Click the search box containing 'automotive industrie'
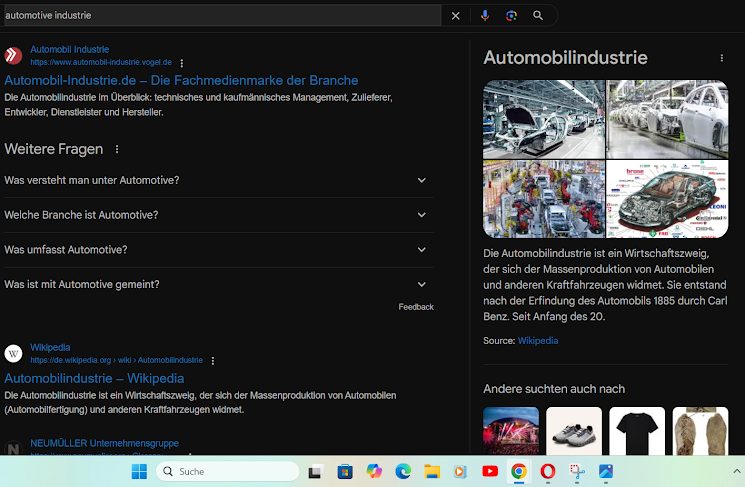This screenshot has width=745, height=487. 222,16
